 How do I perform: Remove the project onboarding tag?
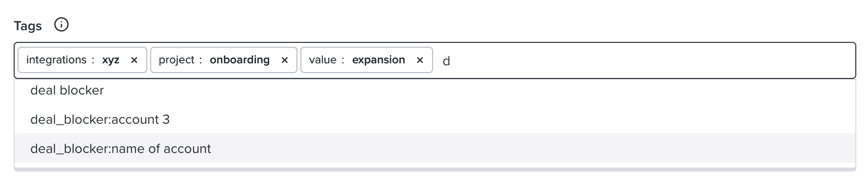point(285,60)
